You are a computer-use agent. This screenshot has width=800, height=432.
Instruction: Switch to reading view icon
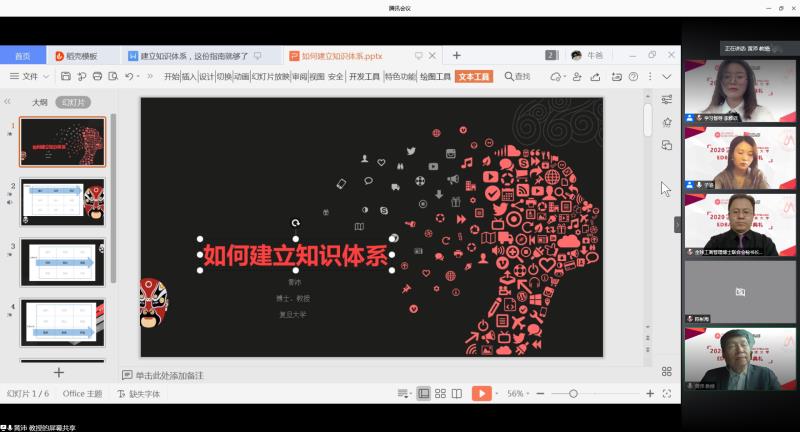[457, 393]
